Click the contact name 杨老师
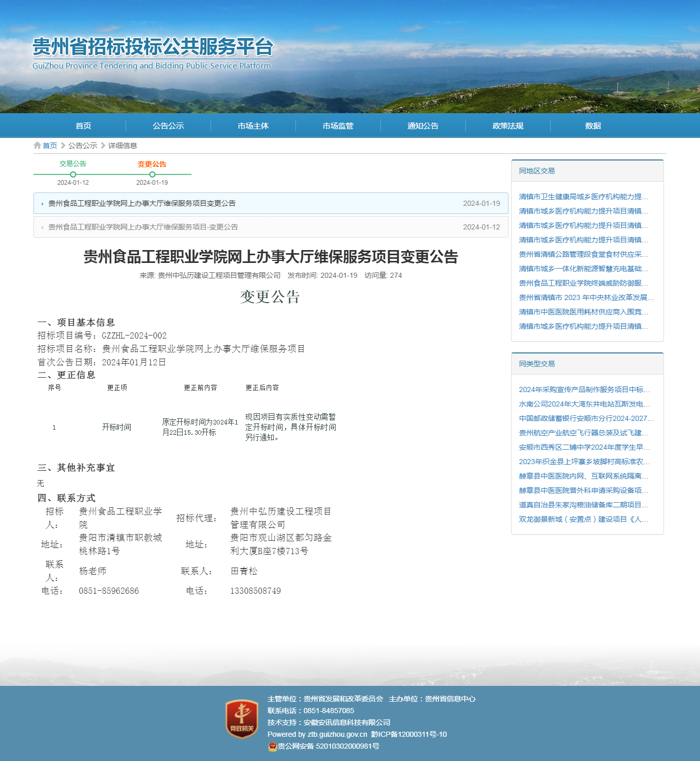Screen dimensions: 700x761 click(93, 571)
